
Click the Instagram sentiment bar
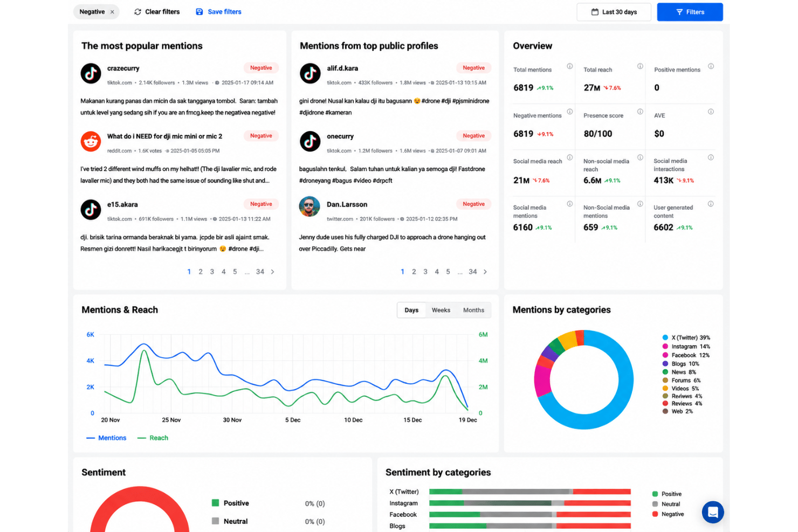click(x=530, y=503)
